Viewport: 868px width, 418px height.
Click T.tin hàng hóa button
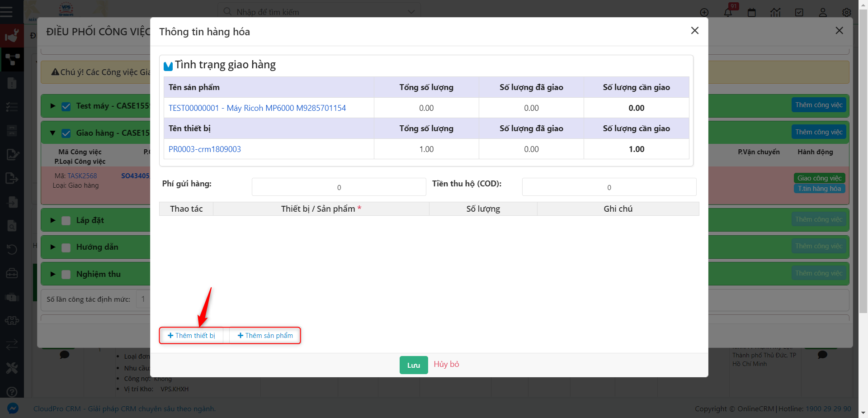pos(819,189)
